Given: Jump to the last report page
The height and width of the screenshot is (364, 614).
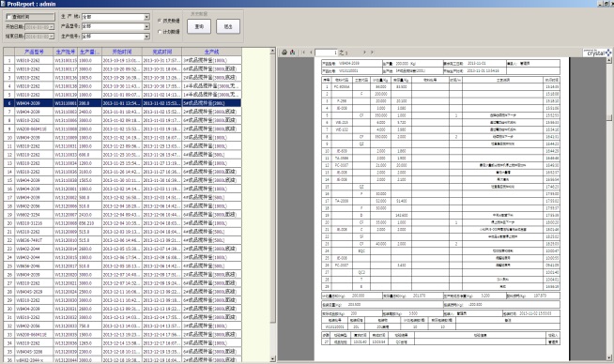Looking at the screenshot, I should [x=372, y=52].
